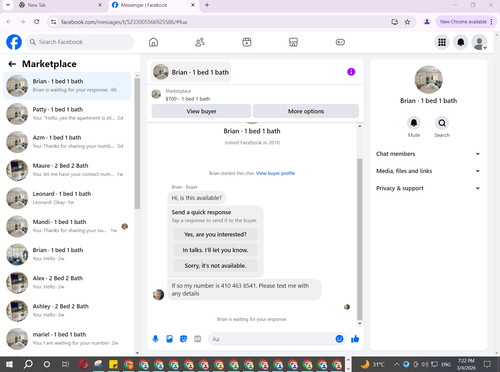Open the Mandi - 1 bed 1 bath conversation
The image size is (500, 372).
point(67,226)
